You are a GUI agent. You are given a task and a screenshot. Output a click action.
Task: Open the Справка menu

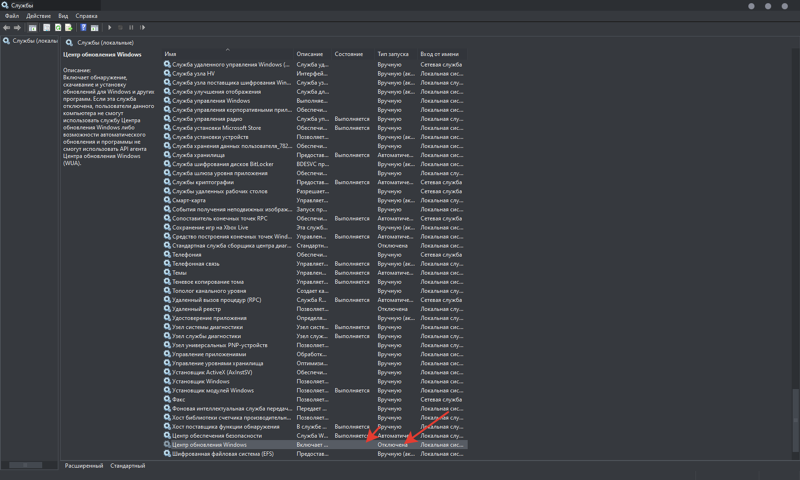coord(86,16)
